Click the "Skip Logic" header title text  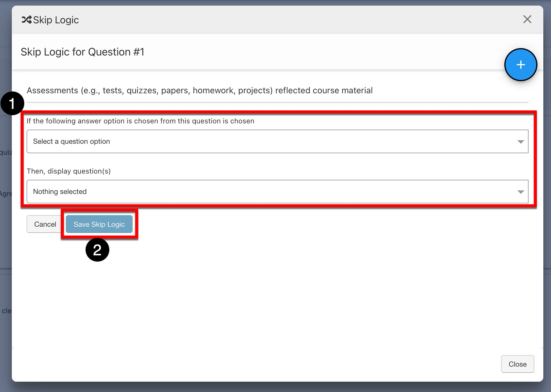coord(56,20)
